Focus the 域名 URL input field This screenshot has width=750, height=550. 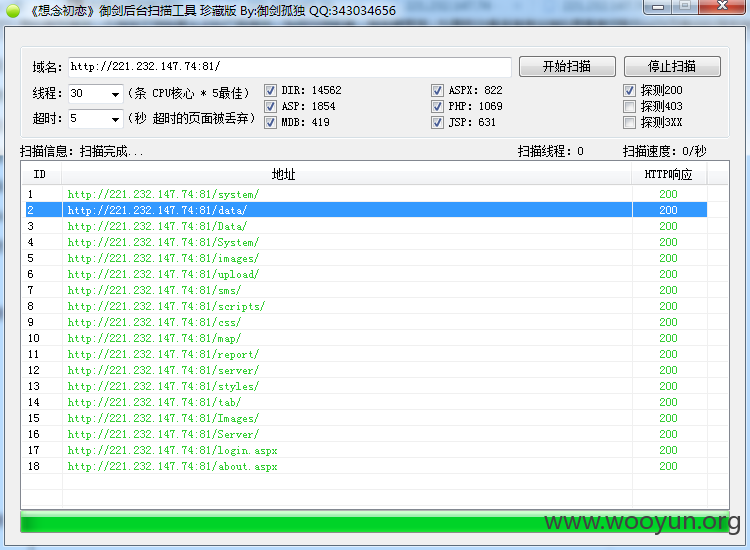pyautogui.click(x=290, y=67)
